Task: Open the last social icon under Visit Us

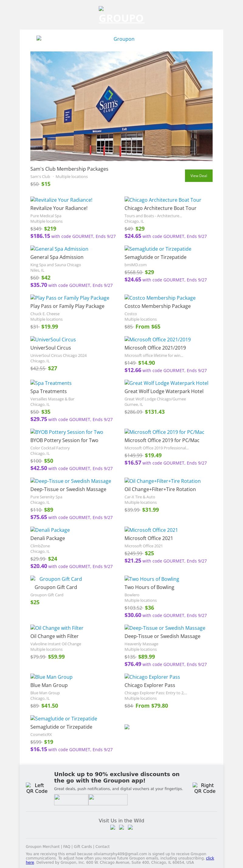Action: click(130, 827)
